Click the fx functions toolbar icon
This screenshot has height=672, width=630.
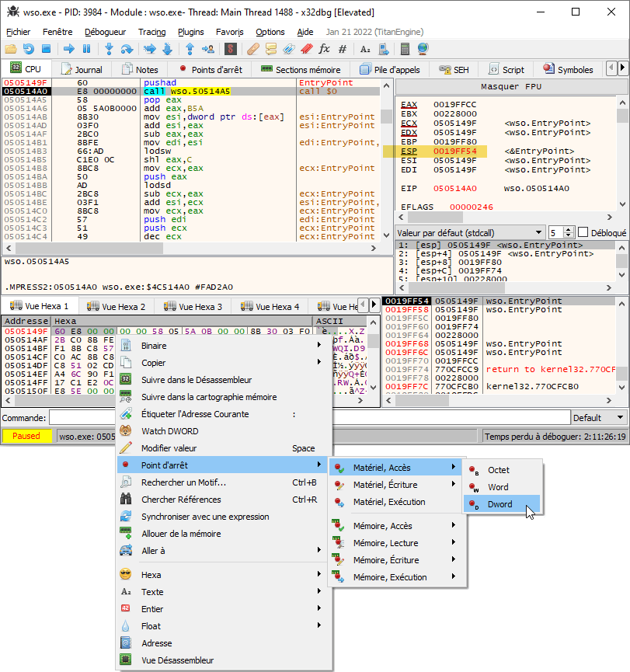pyautogui.click(x=324, y=49)
